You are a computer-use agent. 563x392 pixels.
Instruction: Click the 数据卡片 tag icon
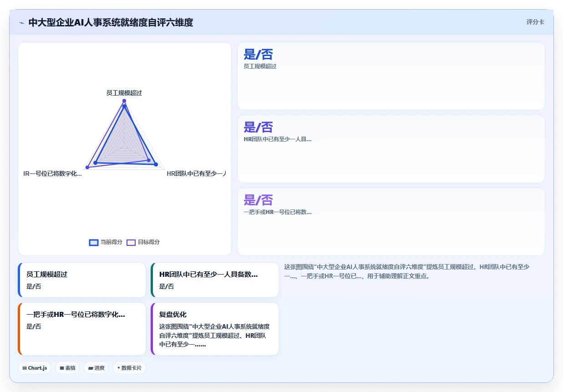[119, 367]
